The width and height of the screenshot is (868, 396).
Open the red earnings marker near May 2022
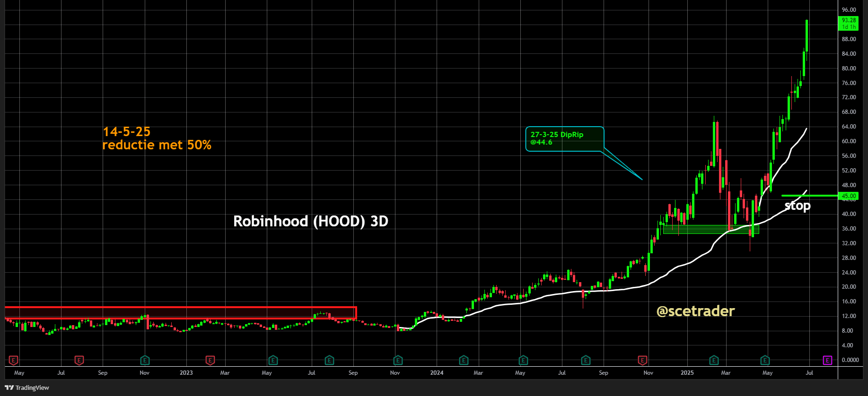[14, 361]
